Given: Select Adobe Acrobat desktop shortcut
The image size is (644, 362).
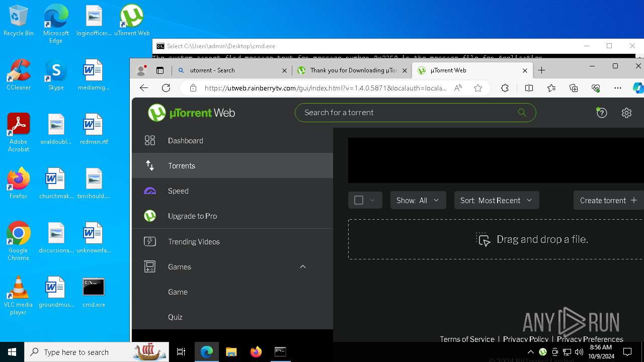Looking at the screenshot, I should 19,133.
